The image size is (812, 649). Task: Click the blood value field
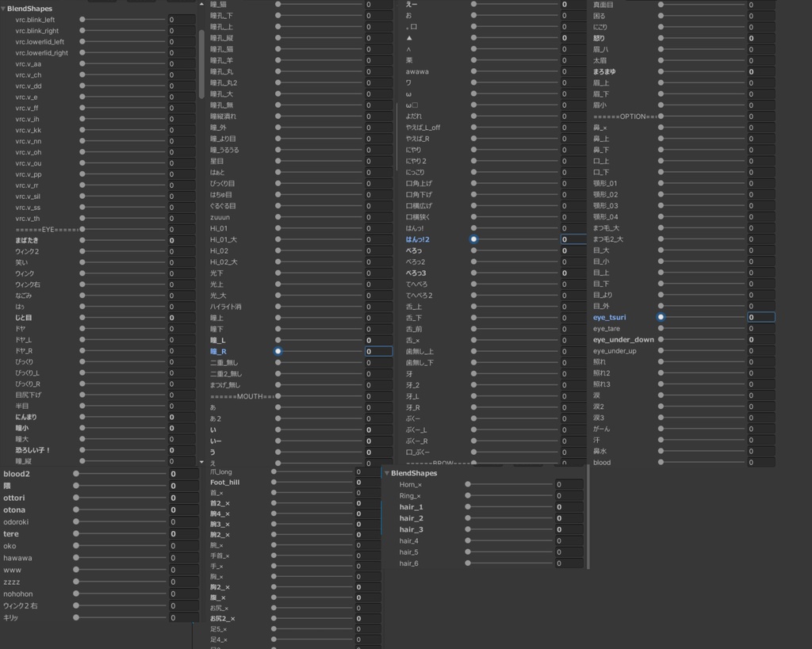[x=760, y=462]
